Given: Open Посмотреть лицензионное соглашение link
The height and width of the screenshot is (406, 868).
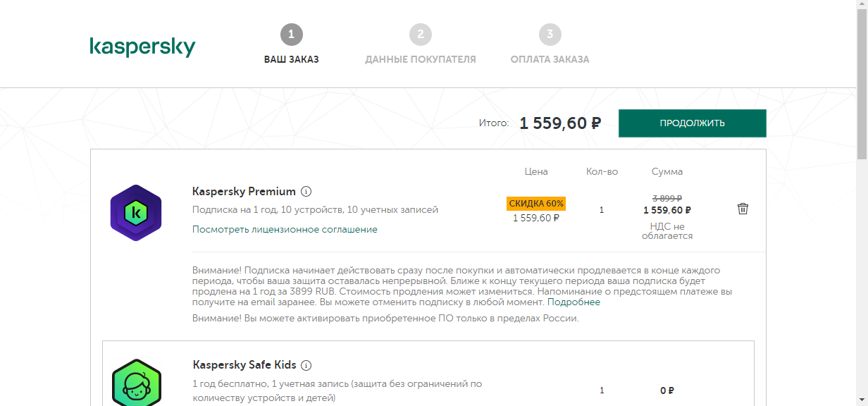Looking at the screenshot, I should pos(285,230).
